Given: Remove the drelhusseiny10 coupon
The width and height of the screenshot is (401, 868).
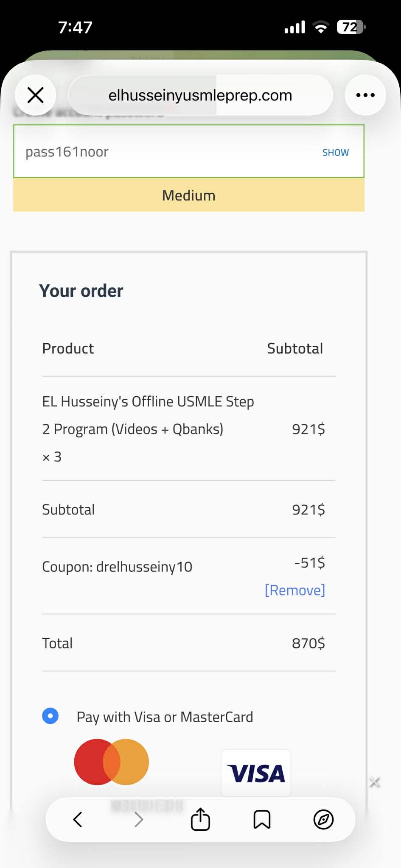Looking at the screenshot, I should (x=294, y=590).
